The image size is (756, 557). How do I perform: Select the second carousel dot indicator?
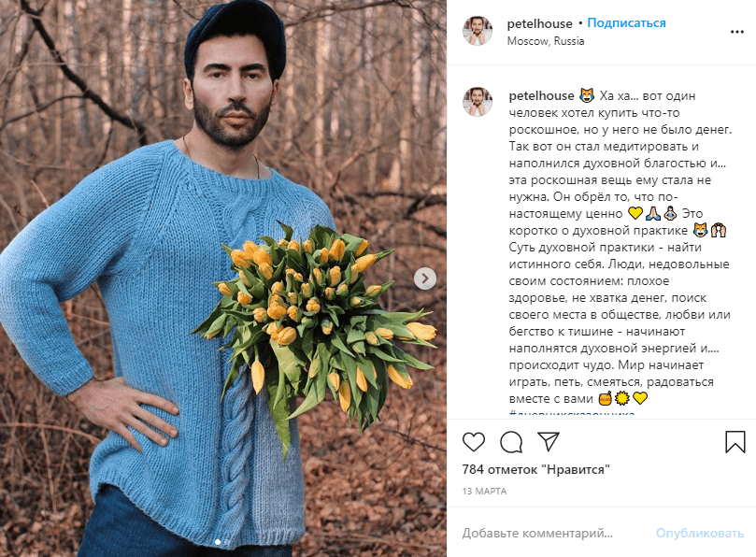click(227, 543)
